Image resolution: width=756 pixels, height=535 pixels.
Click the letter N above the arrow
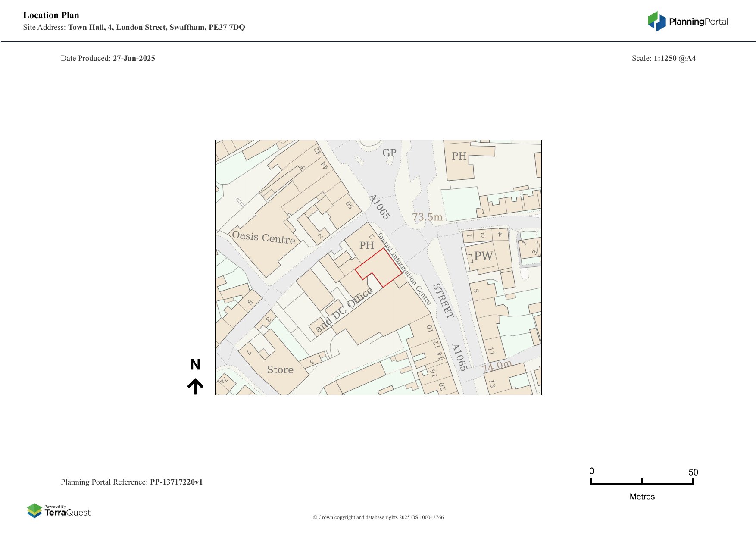[195, 365]
